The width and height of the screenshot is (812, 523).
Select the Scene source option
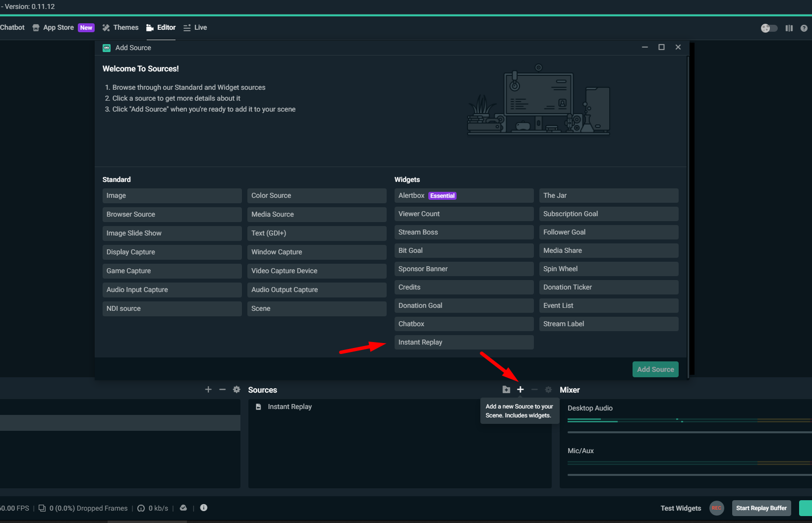click(317, 308)
